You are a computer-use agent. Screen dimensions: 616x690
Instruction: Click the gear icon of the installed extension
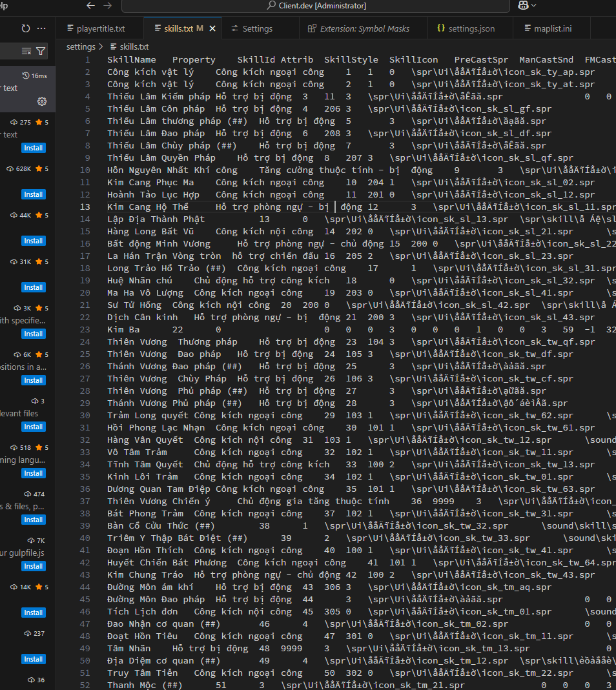pos(42,101)
